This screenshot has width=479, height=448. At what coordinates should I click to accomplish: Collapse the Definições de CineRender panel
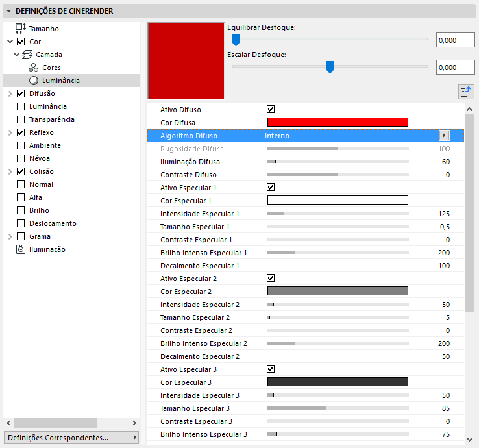[9, 11]
